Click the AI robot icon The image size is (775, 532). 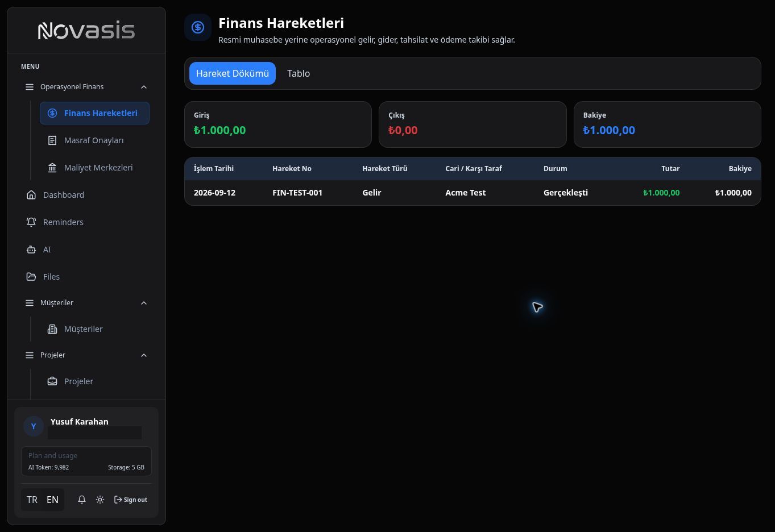click(x=31, y=250)
